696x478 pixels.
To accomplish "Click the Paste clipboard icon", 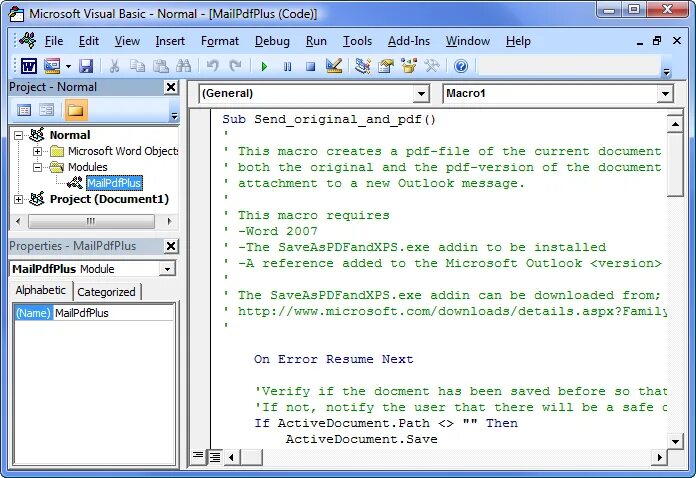I will 161,67.
